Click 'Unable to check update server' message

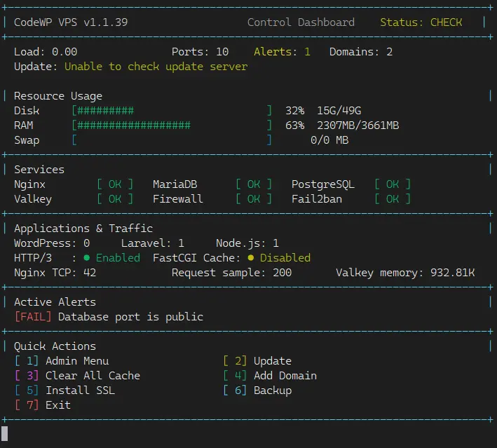(x=156, y=67)
